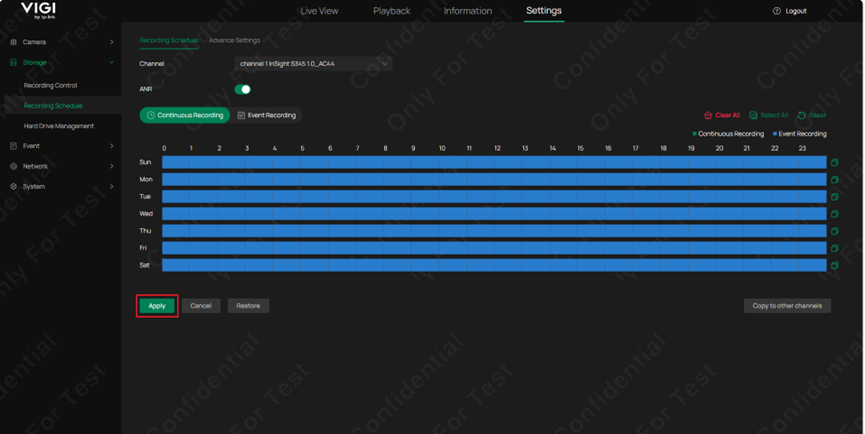865x434 pixels.
Task: Click the hour 0 column header
Action: coord(164,148)
